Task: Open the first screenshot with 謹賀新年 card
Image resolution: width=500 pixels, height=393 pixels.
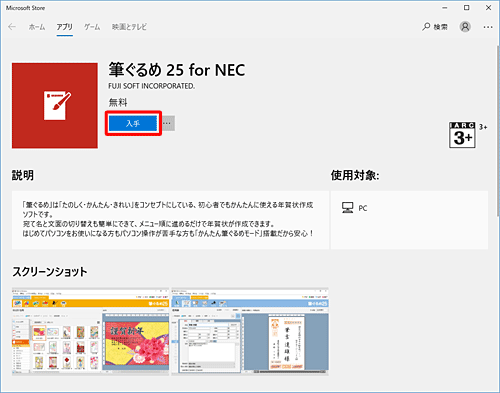Action: 90,332
